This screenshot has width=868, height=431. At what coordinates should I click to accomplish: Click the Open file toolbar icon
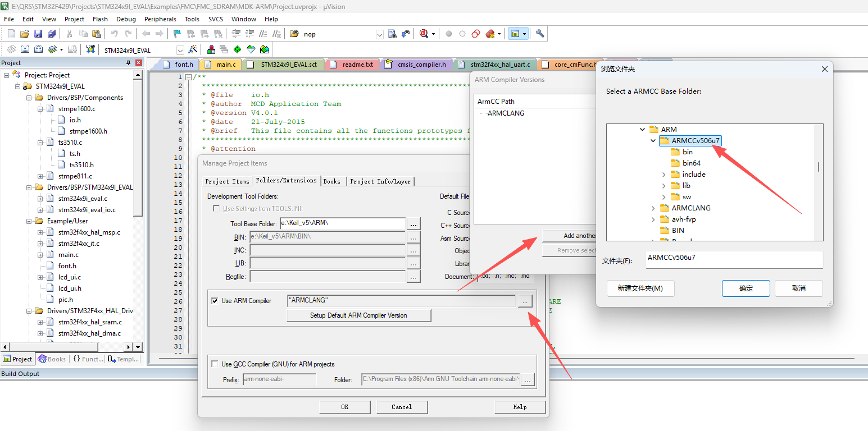coord(24,34)
